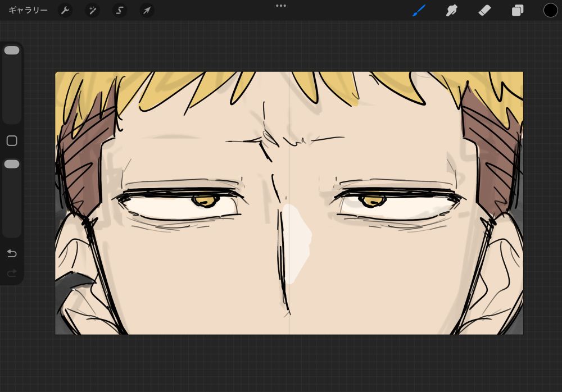Select the Eraser tool
Viewport: 562px width, 392px height.
tap(484, 11)
